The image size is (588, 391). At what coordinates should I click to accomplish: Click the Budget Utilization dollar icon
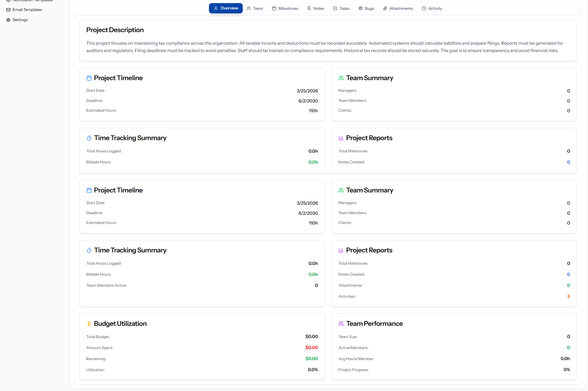(x=89, y=324)
